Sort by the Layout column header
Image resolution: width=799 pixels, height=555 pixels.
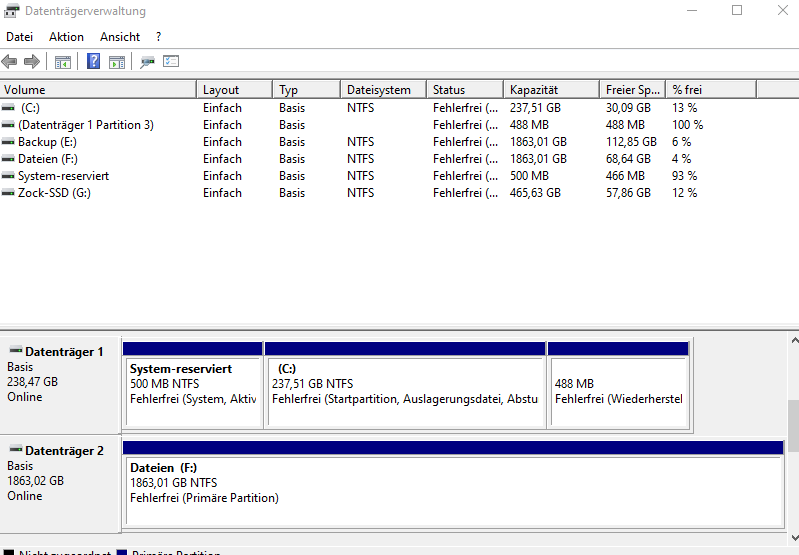pyautogui.click(x=235, y=90)
